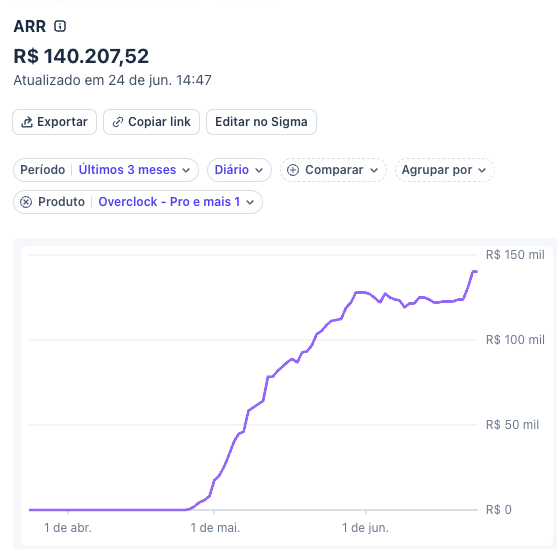Click the Atualizado em 24 de jun. text
The image size is (557, 549).
tap(112, 80)
